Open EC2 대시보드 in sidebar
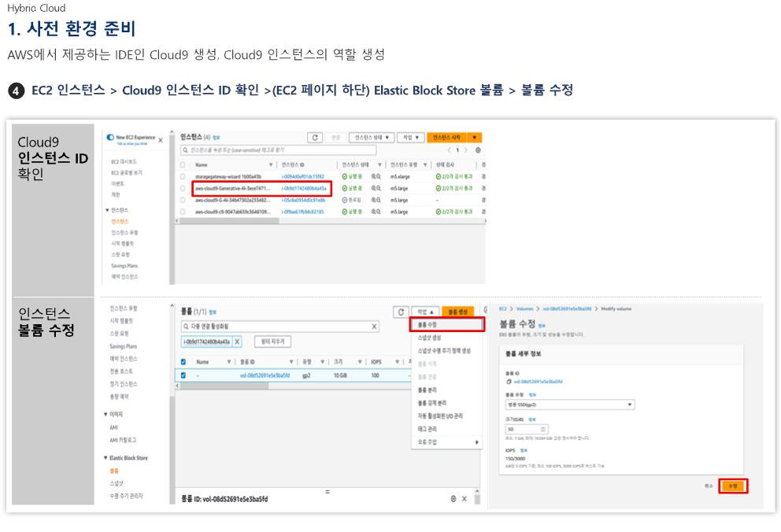Image resolution: width=781 pixels, height=532 pixels. (124, 162)
